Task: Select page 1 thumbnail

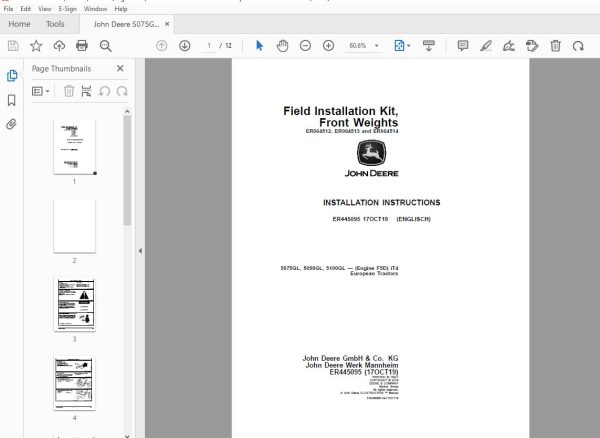Action: (75, 147)
